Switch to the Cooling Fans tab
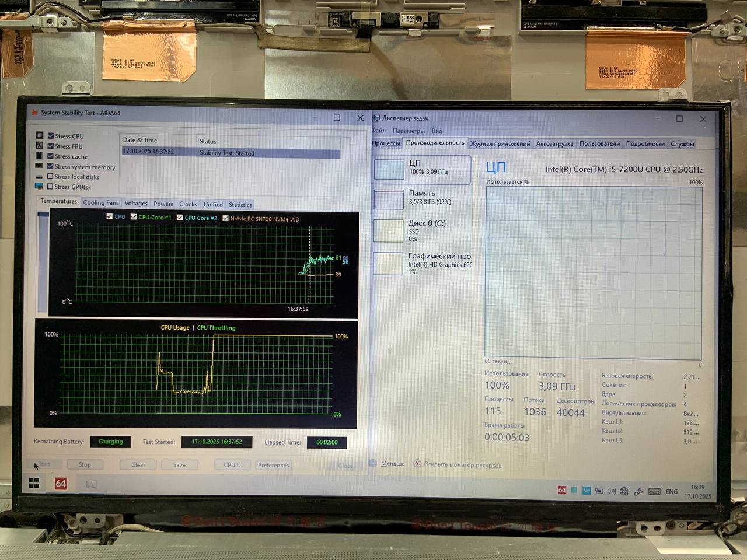 100,203
